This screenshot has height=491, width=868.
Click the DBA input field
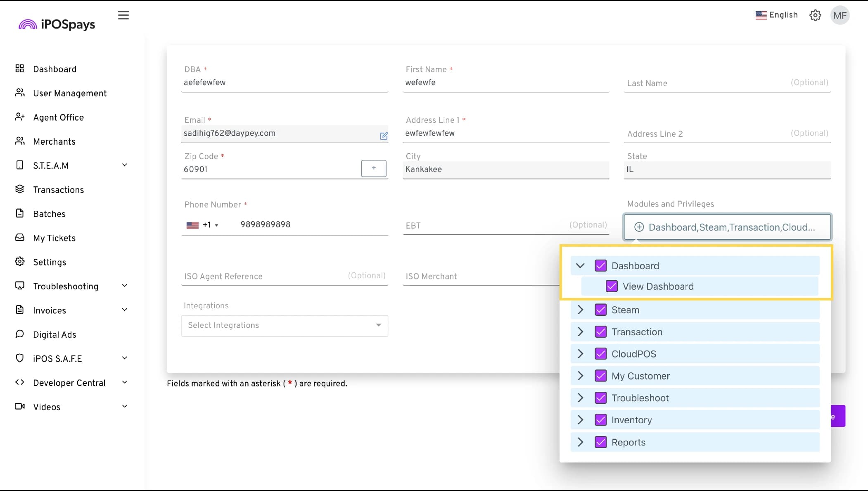click(x=285, y=83)
